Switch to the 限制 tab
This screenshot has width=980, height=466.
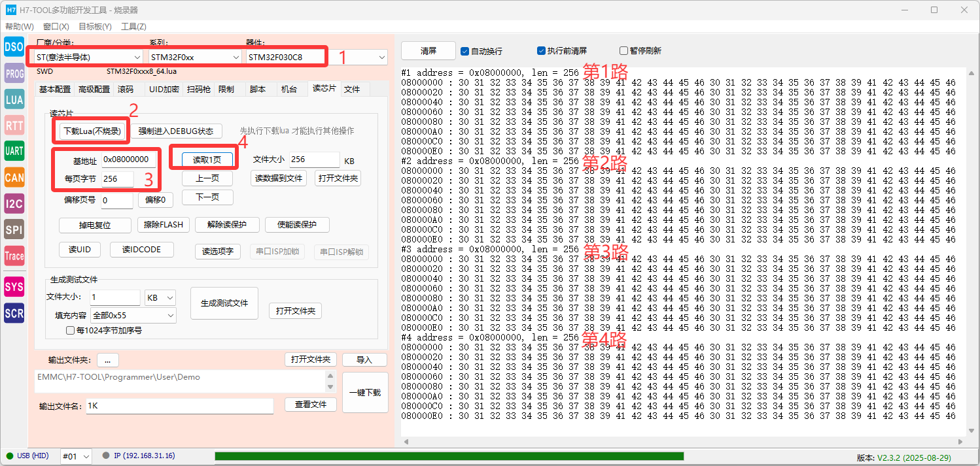tap(226, 90)
